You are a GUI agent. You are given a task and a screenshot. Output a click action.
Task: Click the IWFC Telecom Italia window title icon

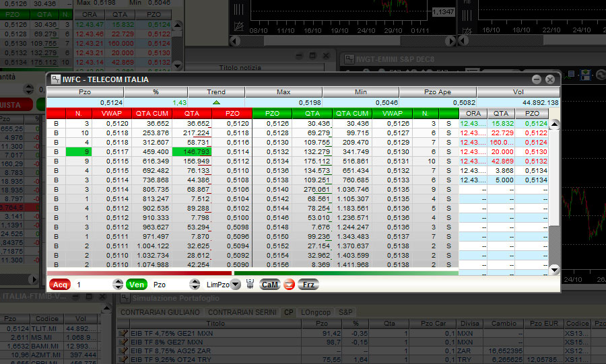point(56,79)
